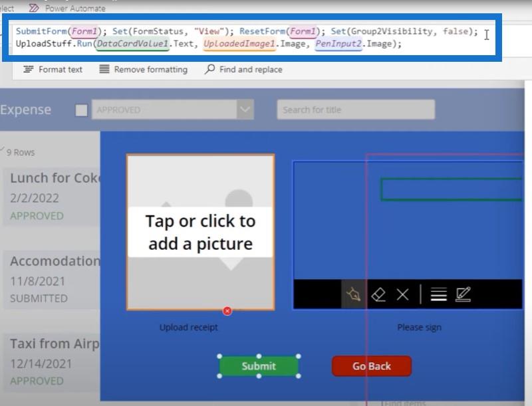Select the pen draw tool in signature bar
Viewport: 532px width, 406px height.
point(353,294)
